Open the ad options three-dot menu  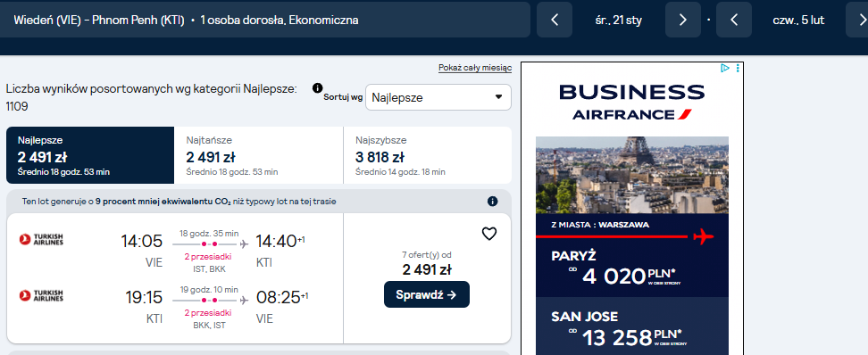(738, 68)
